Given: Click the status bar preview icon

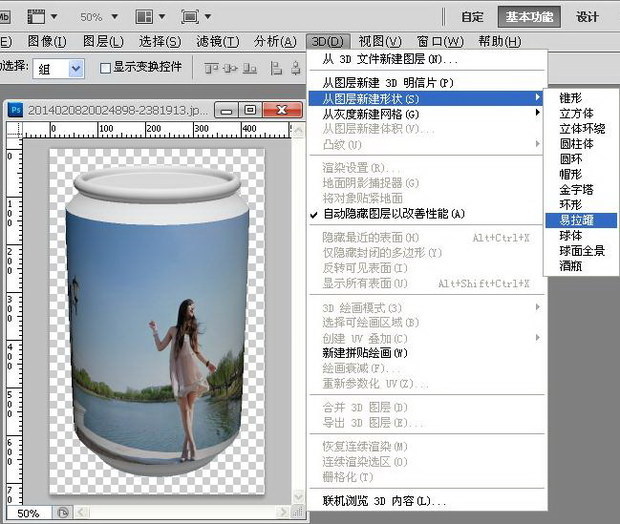Looking at the screenshot, I should (62, 513).
